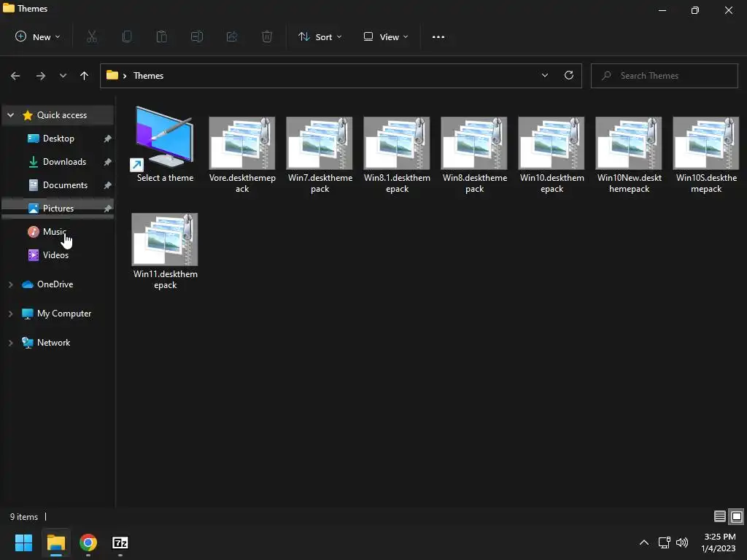747x560 pixels.
Task: Expand the My Computer tree node
Action: [10, 314]
